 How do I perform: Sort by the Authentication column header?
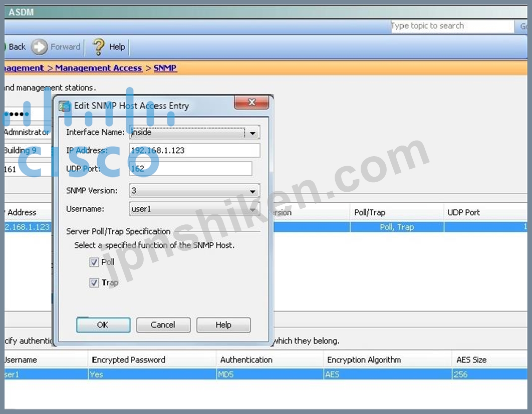pos(270,359)
